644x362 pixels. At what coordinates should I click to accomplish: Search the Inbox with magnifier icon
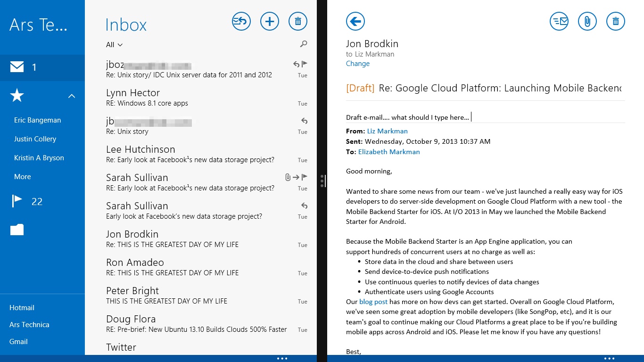(x=304, y=44)
